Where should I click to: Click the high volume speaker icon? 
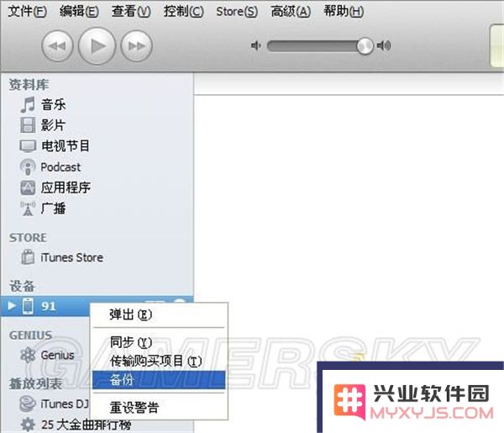click(x=384, y=46)
